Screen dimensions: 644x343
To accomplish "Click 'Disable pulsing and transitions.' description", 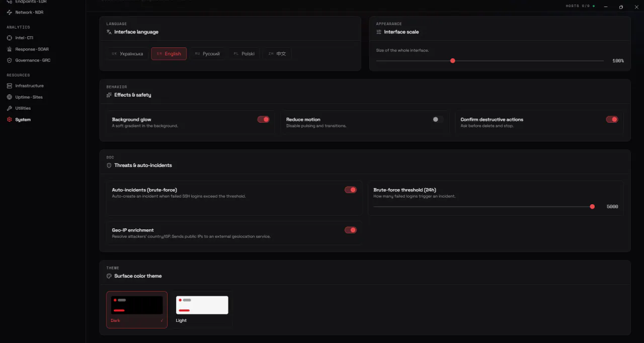I will tap(316, 126).
